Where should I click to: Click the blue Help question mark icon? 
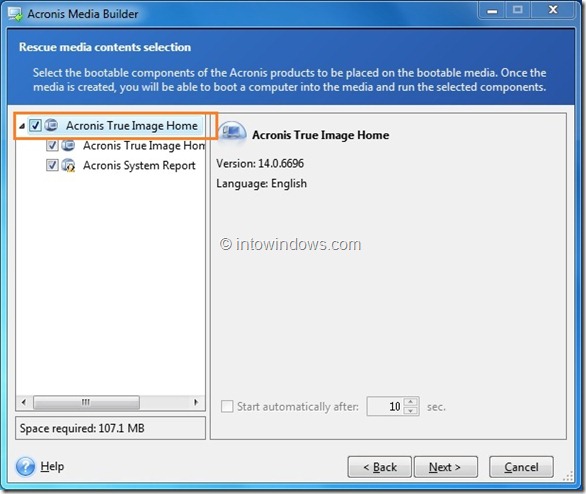(x=25, y=466)
